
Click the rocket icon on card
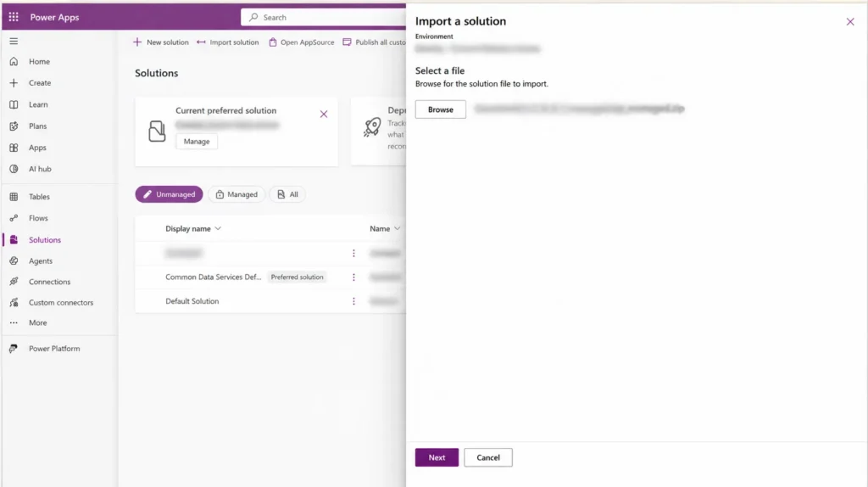pyautogui.click(x=372, y=127)
